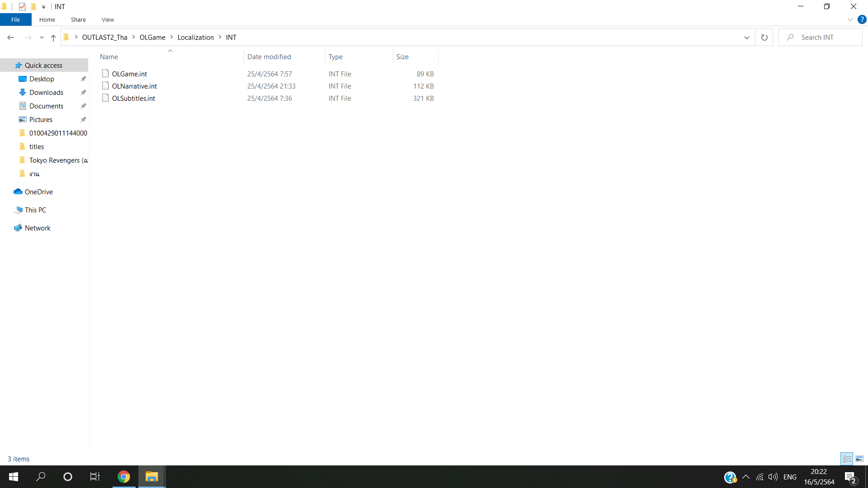The height and width of the screenshot is (488, 868).
Task: Unpin Pictures using its pin icon
Action: click(83, 120)
